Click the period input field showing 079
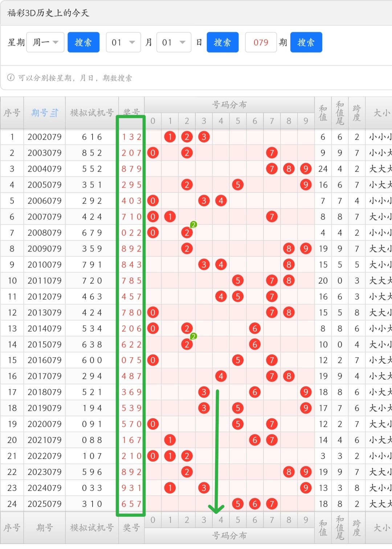Screen dimensions: 392x549 tap(261, 42)
